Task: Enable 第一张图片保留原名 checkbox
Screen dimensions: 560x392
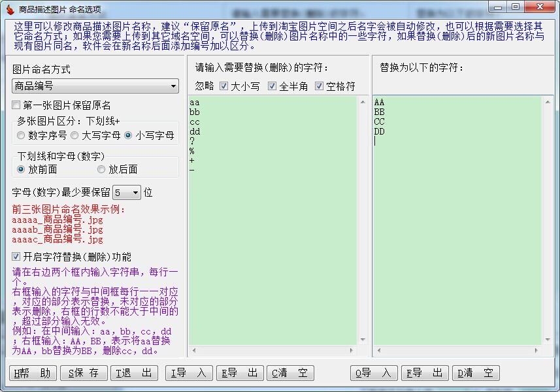Action: click(16, 106)
